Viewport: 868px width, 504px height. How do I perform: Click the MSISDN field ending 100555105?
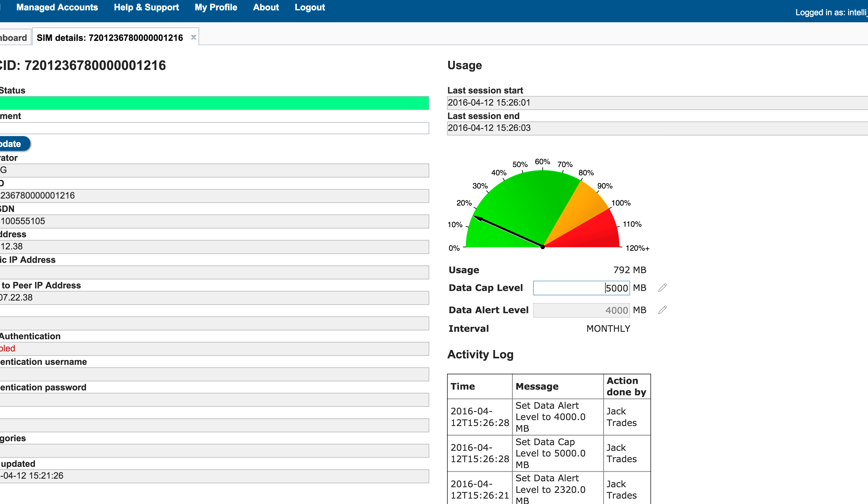click(214, 221)
